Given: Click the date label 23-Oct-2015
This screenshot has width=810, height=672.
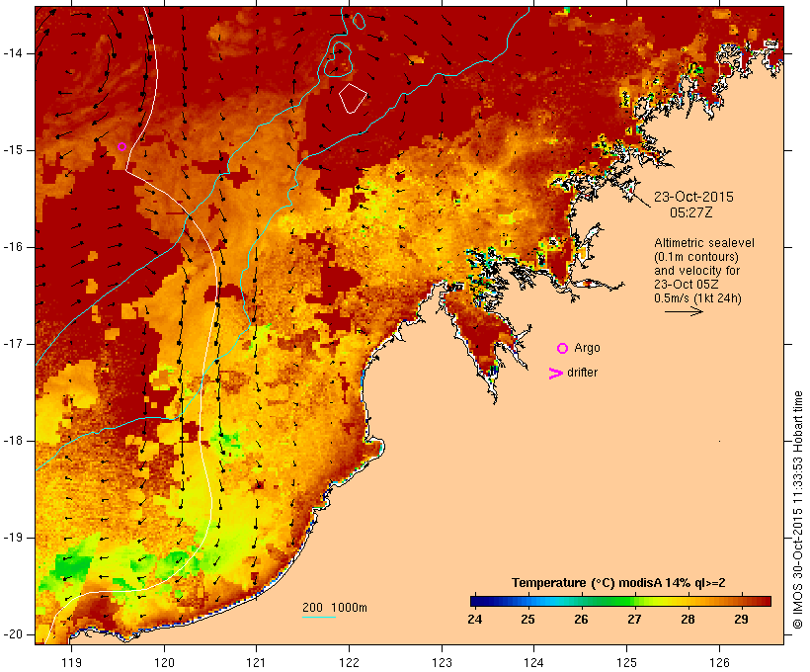Looking at the screenshot, I should click(693, 197).
